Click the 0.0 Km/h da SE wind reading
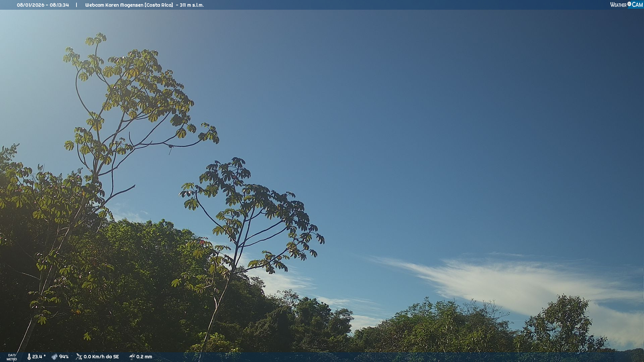 click(101, 357)
